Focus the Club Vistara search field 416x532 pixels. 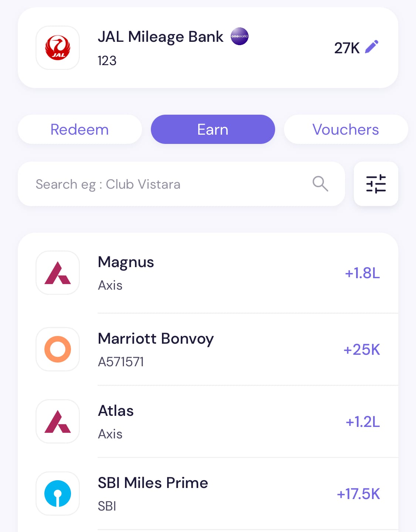[x=166, y=184]
